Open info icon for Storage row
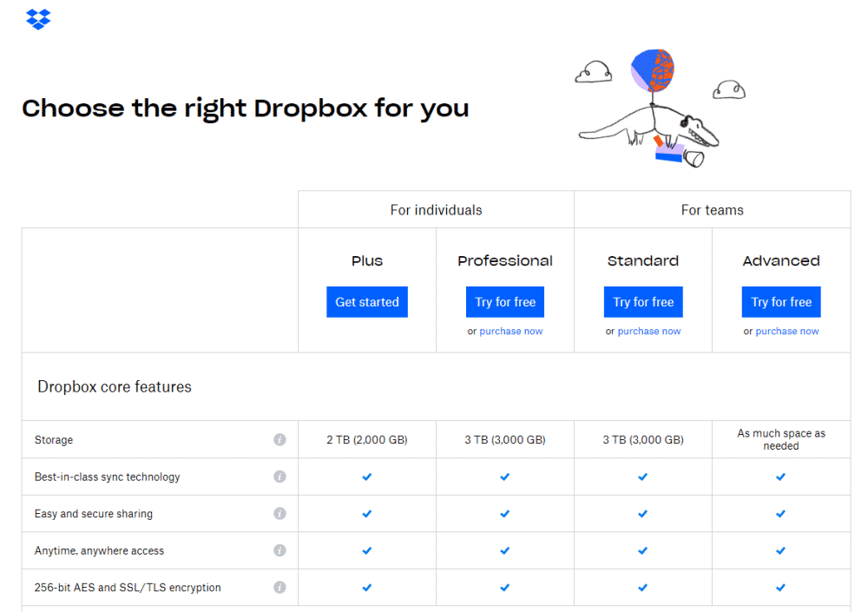The height and width of the screenshot is (612, 868). click(x=279, y=439)
